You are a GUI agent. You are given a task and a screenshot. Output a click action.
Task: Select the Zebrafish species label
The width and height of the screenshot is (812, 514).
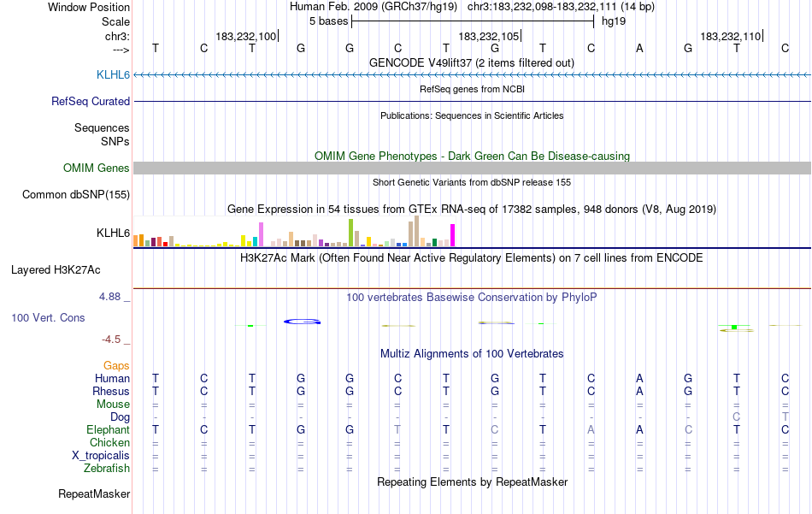[x=107, y=468]
